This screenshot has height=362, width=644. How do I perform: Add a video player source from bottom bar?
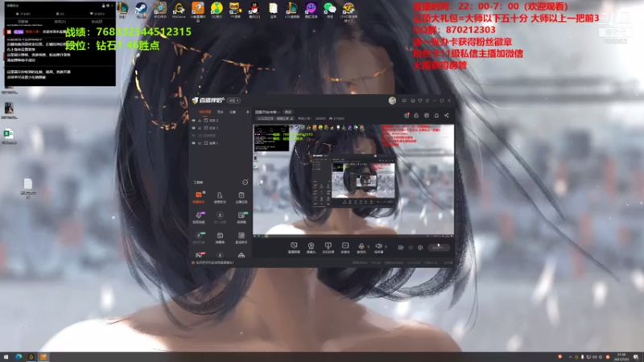(x=345, y=248)
